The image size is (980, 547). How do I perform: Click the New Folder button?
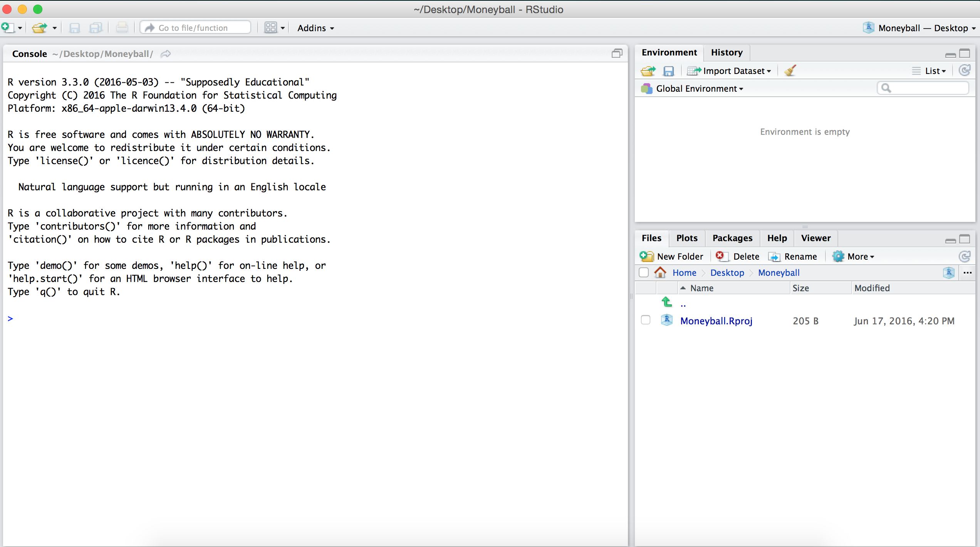(x=671, y=257)
